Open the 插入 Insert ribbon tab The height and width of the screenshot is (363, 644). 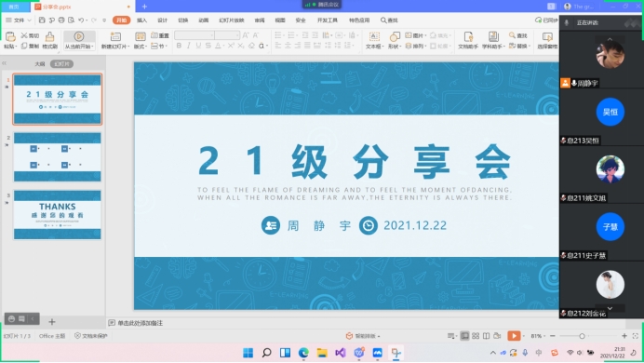141,20
